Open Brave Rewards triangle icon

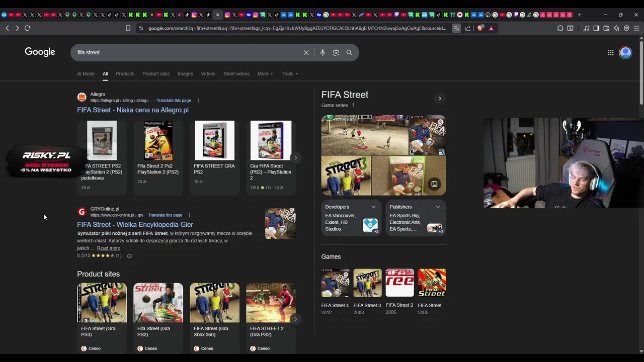point(491,28)
